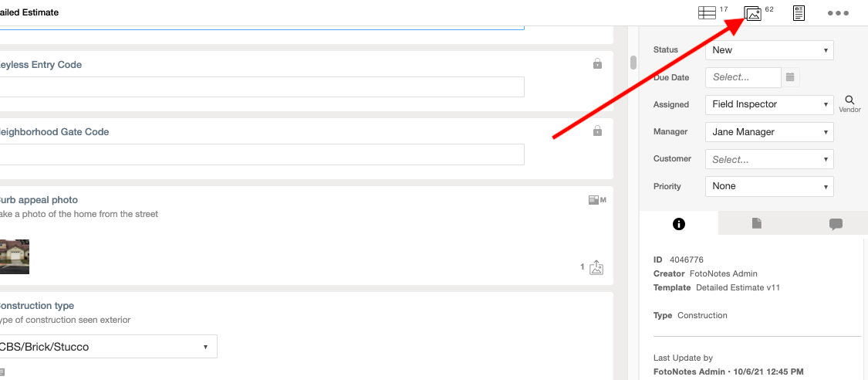The width and height of the screenshot is (868, 380).
Task: Click the Vendor search magnifier icon
Action: pyautogui.click(x=849, y=100)
